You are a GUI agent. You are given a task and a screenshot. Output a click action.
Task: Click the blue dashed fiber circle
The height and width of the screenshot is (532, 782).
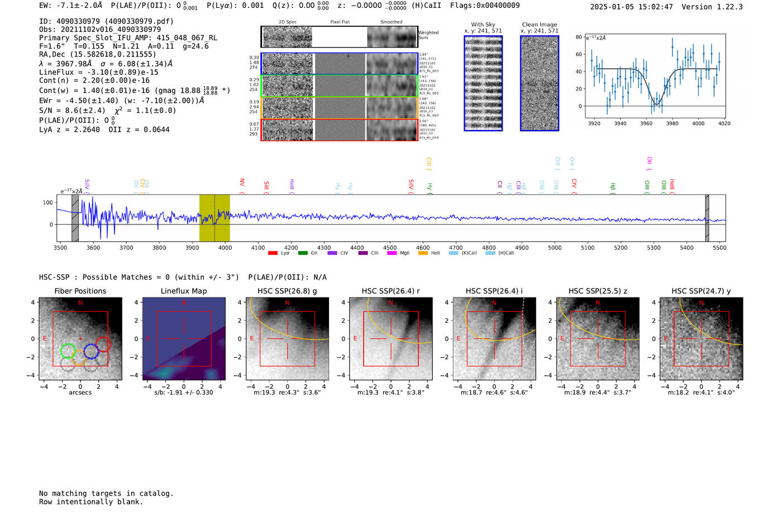tap(91, 351)
